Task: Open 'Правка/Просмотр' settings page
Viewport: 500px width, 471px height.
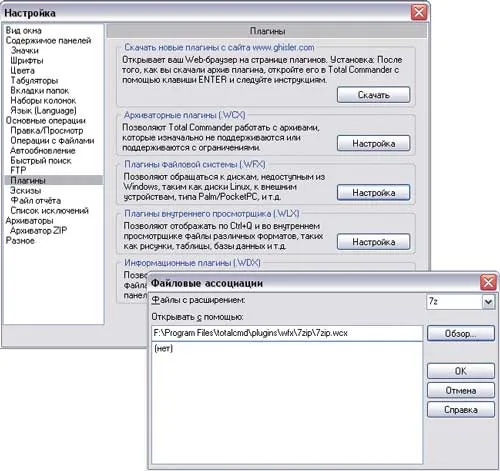Action: [x=47, y=130]
